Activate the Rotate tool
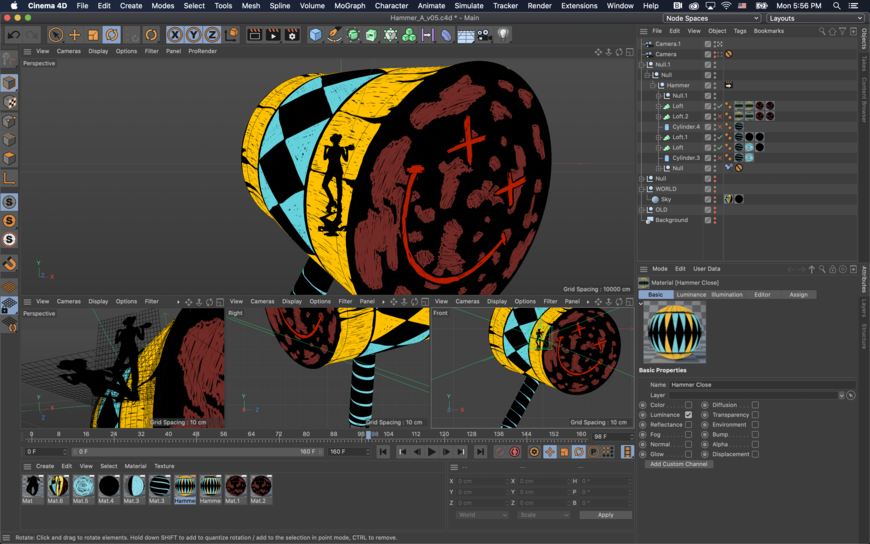The height and width of the screenshot is (544, 870). [111, 35]
